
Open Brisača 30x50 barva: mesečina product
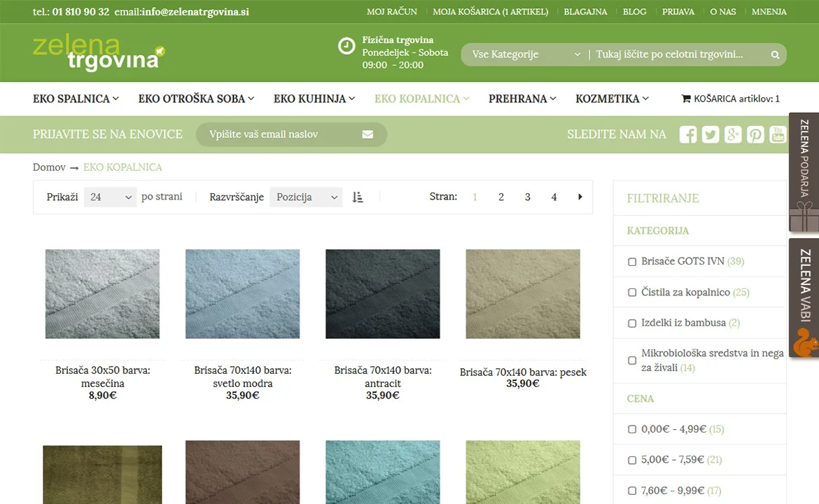[x=102, y=377]
